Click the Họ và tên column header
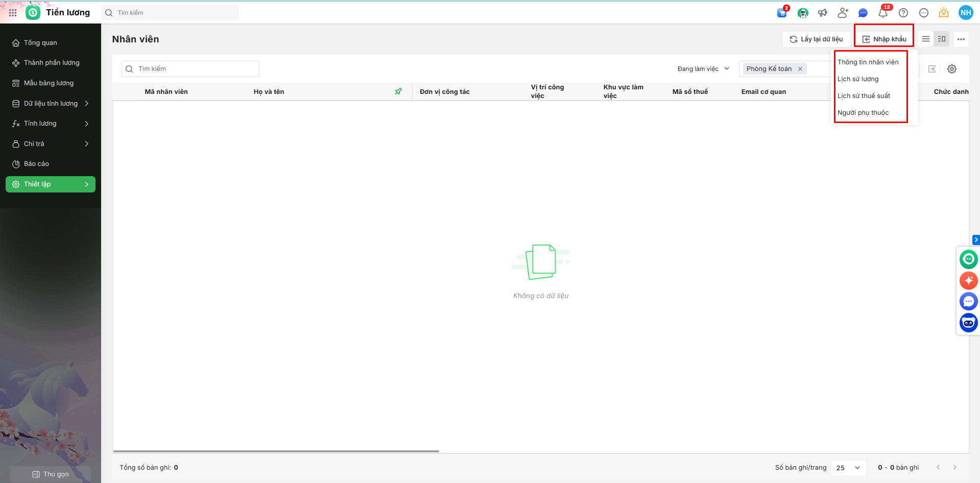 coord(269,92)
